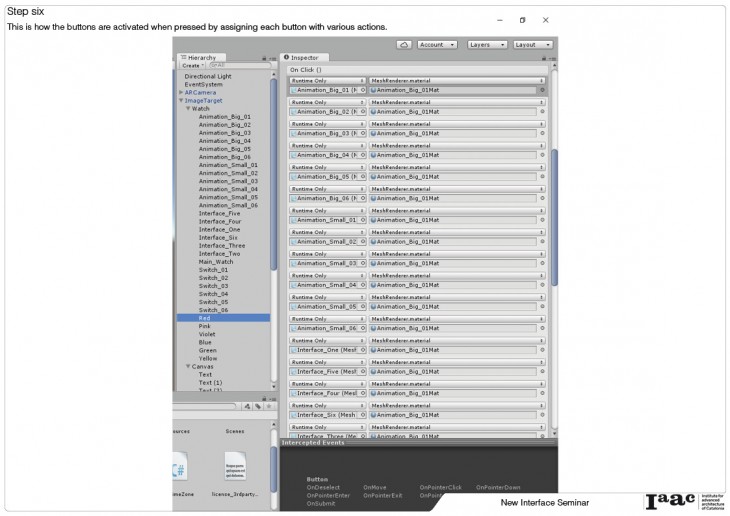The width and height of the screenshot is (730, 516).
Task: Click the C# script asset icon
Action: [x=180, y=469]
